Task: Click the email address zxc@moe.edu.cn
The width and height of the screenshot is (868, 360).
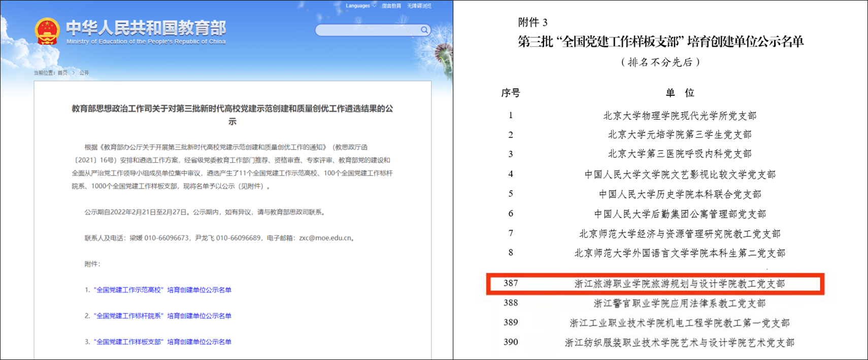Action: 325,238
